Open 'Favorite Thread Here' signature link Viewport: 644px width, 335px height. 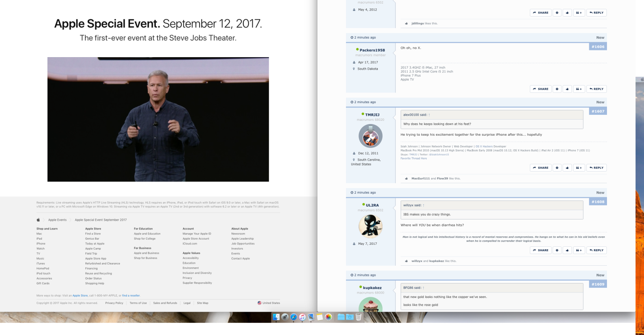414,158
